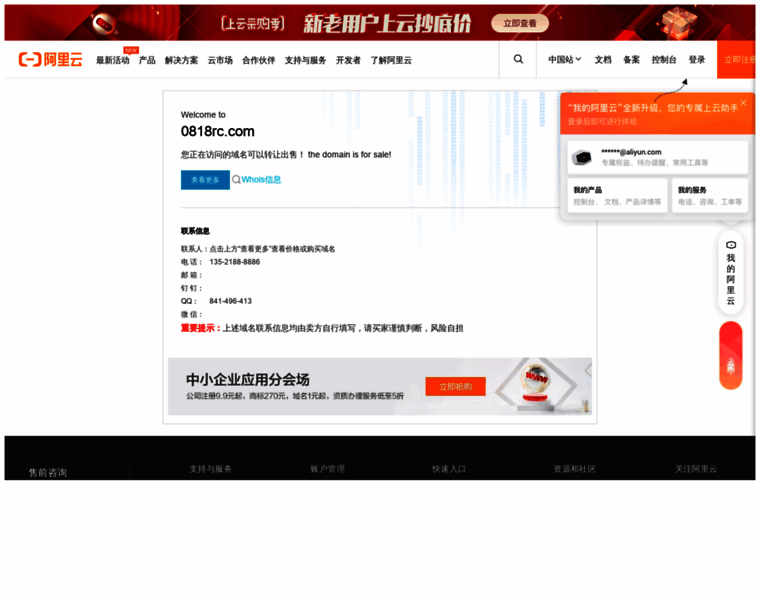Open the 云市场 menu

(x=220, y=60)
